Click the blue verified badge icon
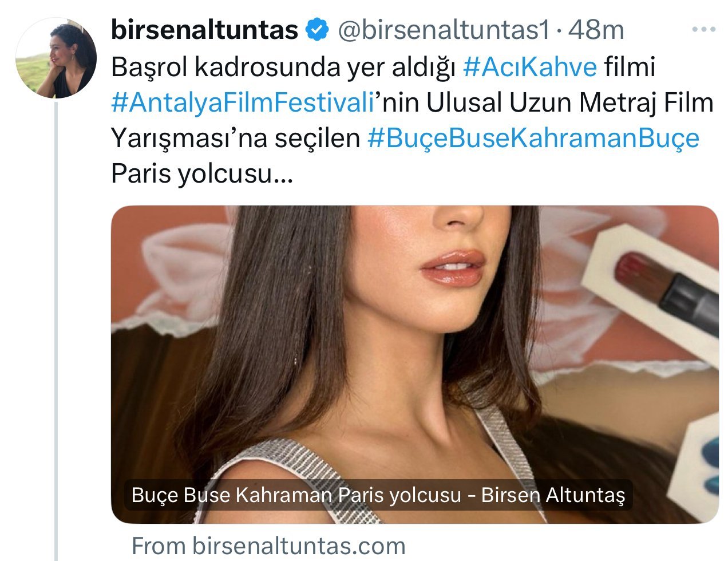The height and width of the screenshot is (561, 728). 316,29
